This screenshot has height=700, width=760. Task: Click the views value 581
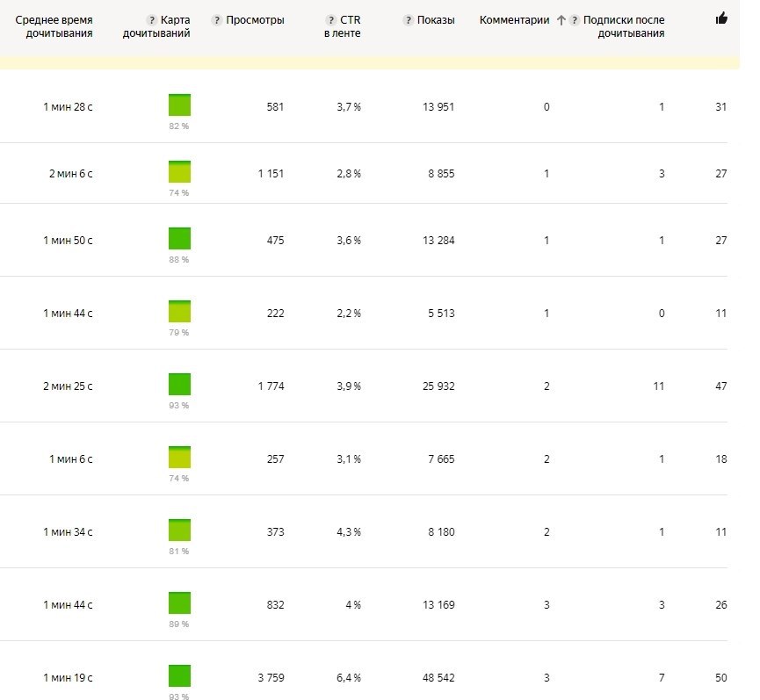click(275, 107)
